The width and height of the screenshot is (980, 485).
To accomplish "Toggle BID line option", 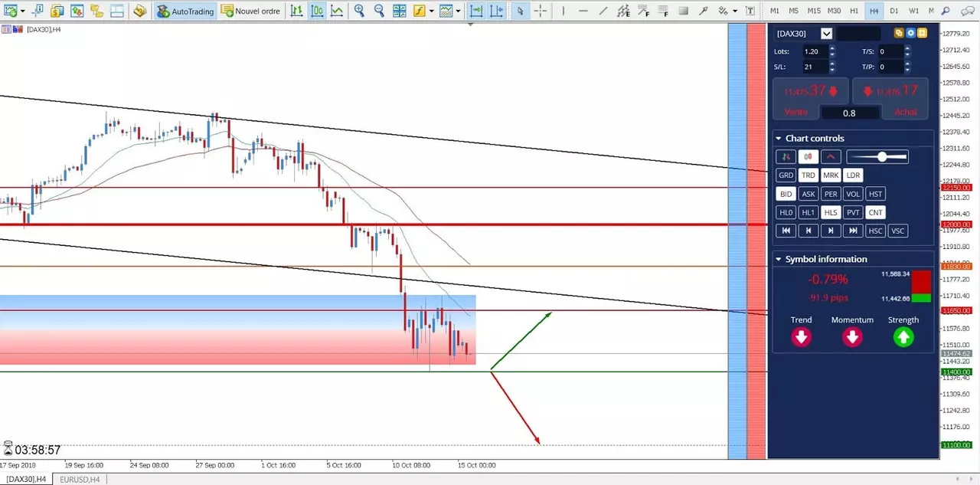I will coord(786,194).
